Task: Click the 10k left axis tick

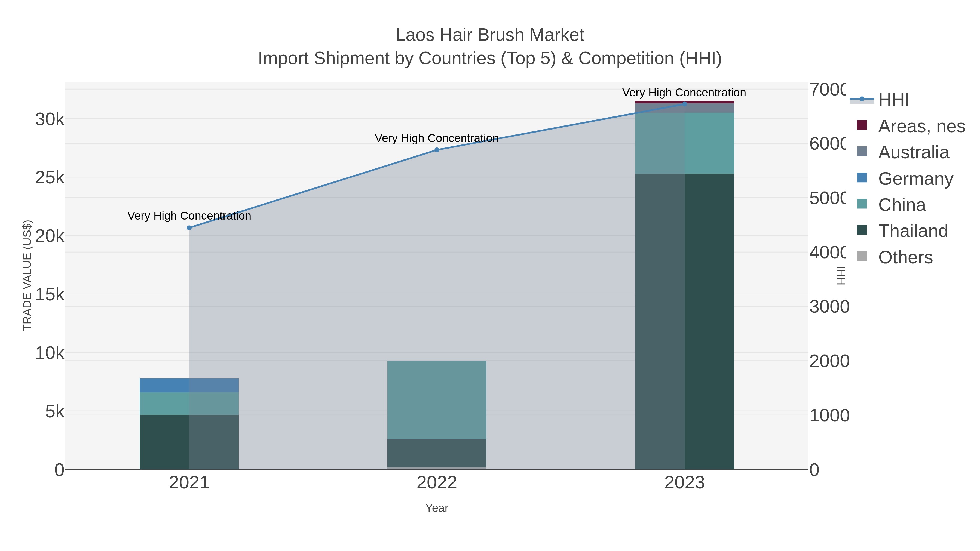Action: click(50, 353)
